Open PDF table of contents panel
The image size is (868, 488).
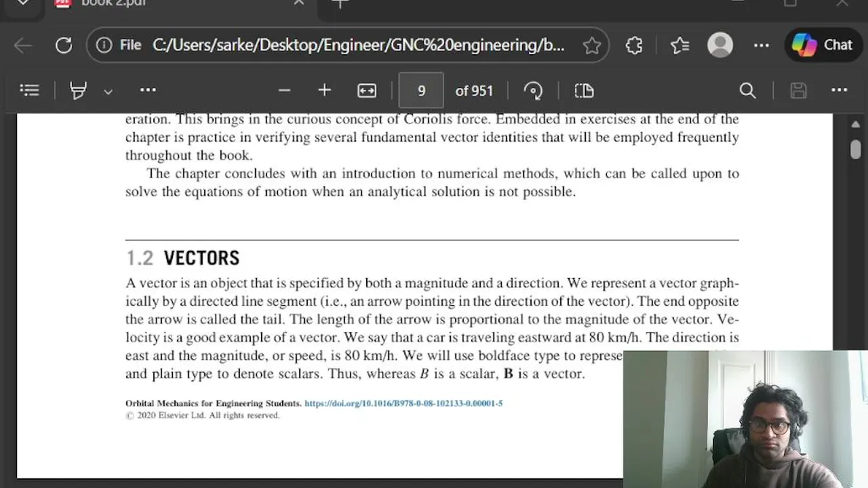[30, 90]
